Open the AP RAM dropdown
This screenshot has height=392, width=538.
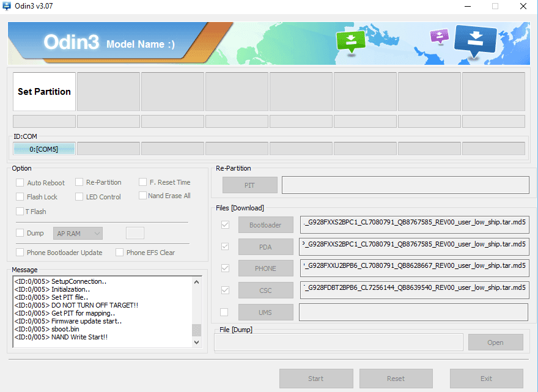tap(78, 234)
